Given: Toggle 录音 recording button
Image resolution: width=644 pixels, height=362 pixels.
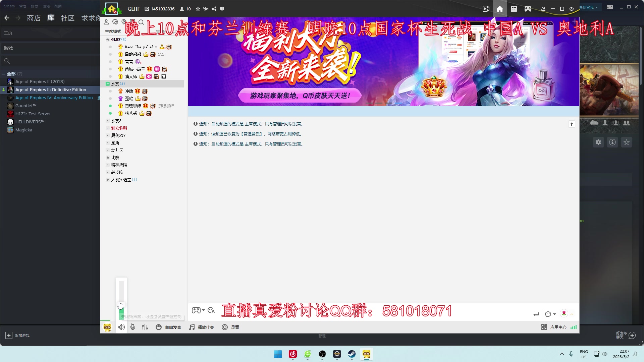Looking at the screenshot, I should [230, 327].
